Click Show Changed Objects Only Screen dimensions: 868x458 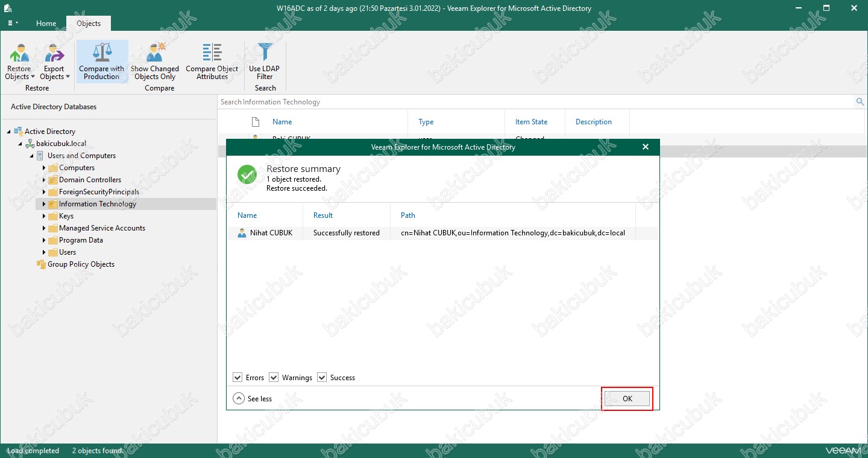tap(155, 62)
